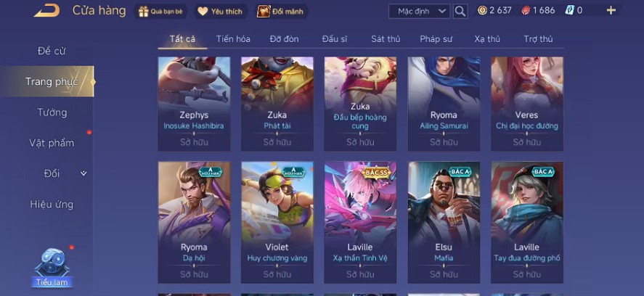Click the plus icon to add currency

tap(611, 11)
